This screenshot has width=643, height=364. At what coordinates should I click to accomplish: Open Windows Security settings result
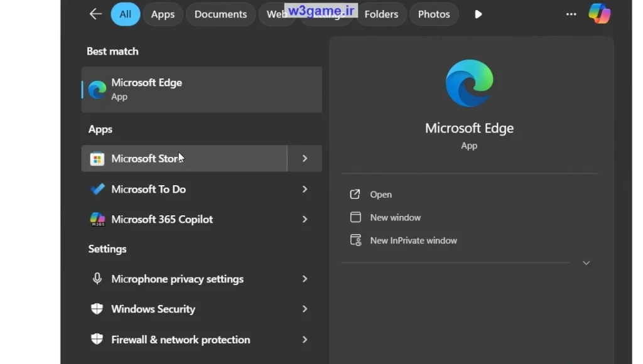184,309
